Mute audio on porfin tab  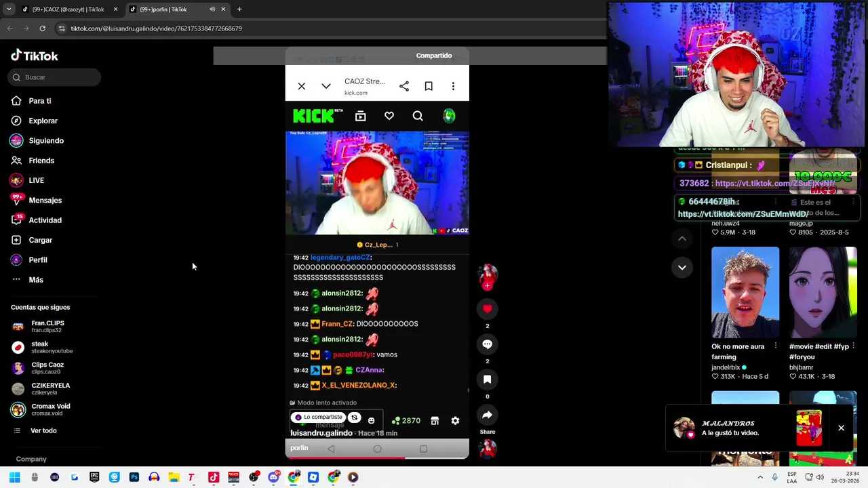pyautogui.click(x=212, y=9)
